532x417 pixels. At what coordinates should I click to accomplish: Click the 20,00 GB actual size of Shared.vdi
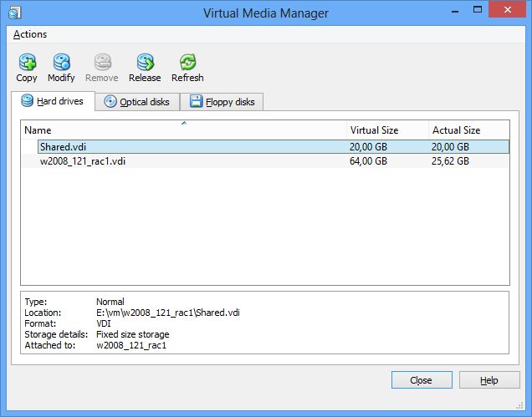(450, 147)
